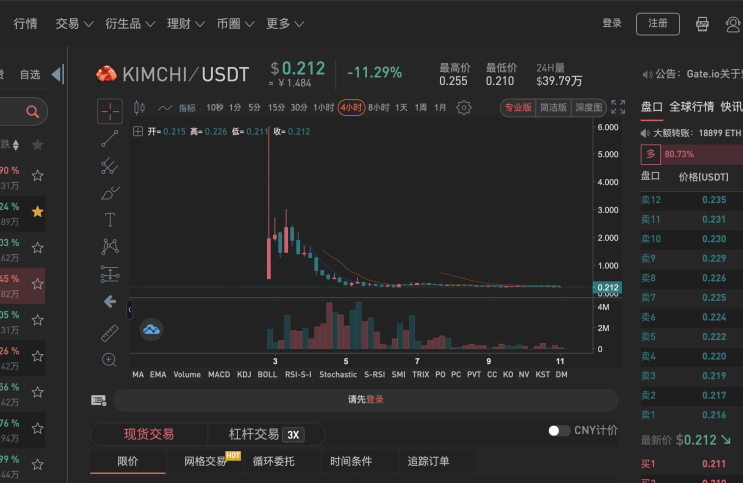Switch to 杠杆交易 3X tab
This screenshot has height=483, width=743.
(266, 434)
